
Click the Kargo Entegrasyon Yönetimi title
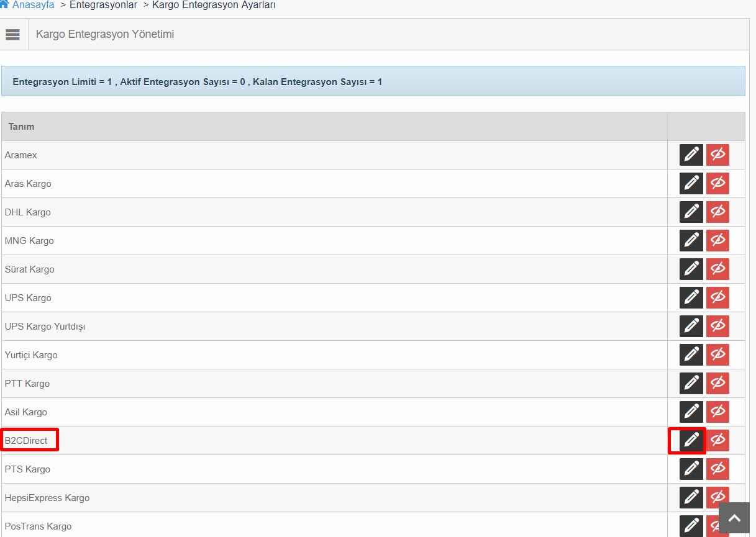coord(105,34)
